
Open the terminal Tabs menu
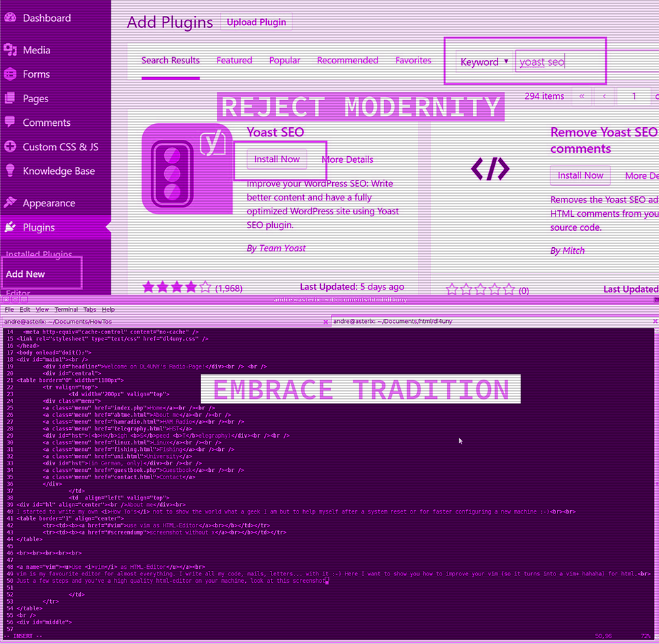pyautogui.click(x=90, y=310)
